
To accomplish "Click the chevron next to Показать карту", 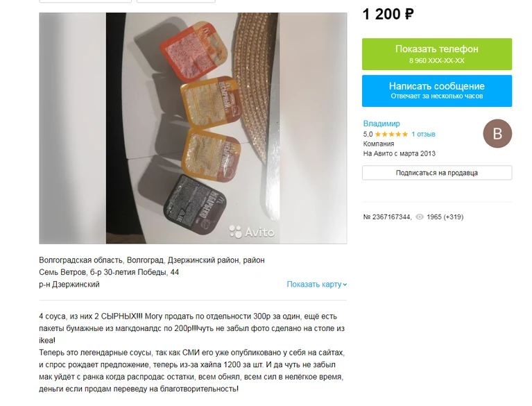I will tap(345, 285).
